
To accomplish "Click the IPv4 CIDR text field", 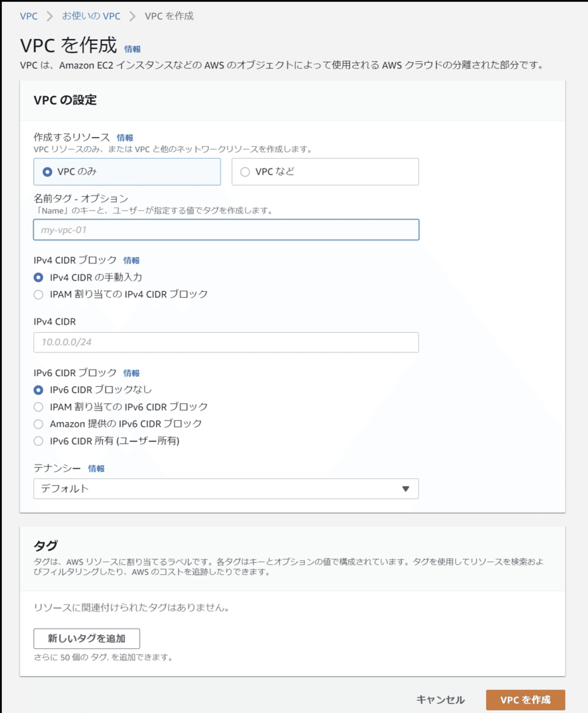I will click(226, 342).
